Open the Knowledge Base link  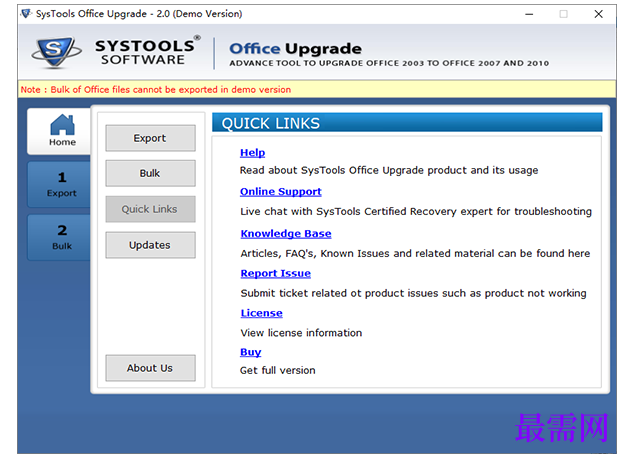(286, 233)
